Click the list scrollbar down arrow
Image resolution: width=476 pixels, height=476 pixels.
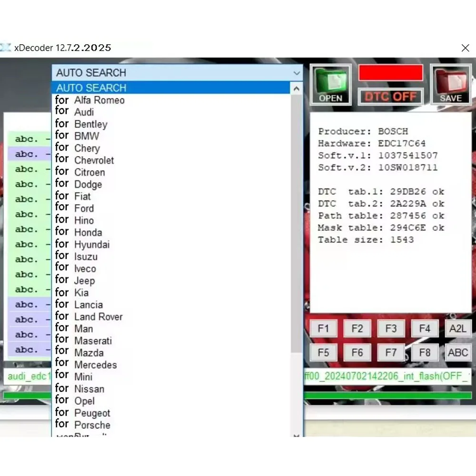pos(297,435)
